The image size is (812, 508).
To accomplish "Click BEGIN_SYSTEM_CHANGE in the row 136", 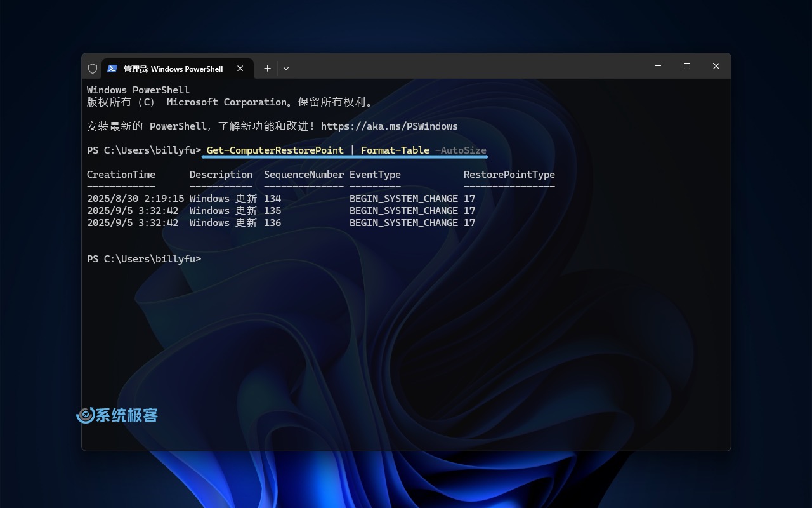I will tap(403, 223).
